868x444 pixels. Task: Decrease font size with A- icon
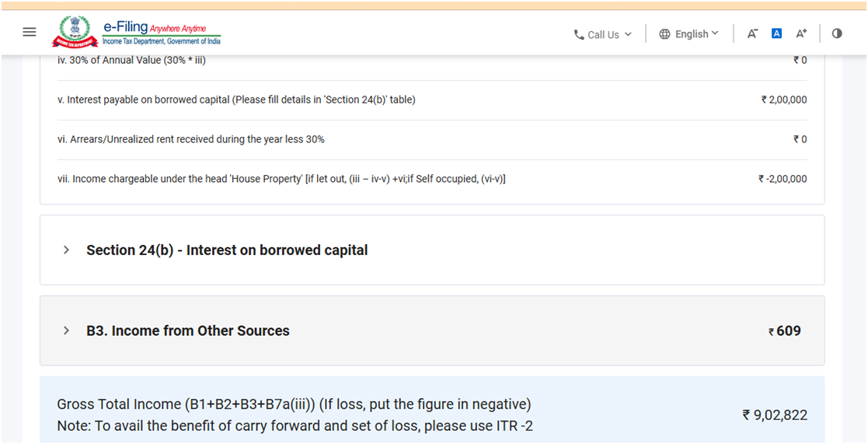tap(752, 33)
